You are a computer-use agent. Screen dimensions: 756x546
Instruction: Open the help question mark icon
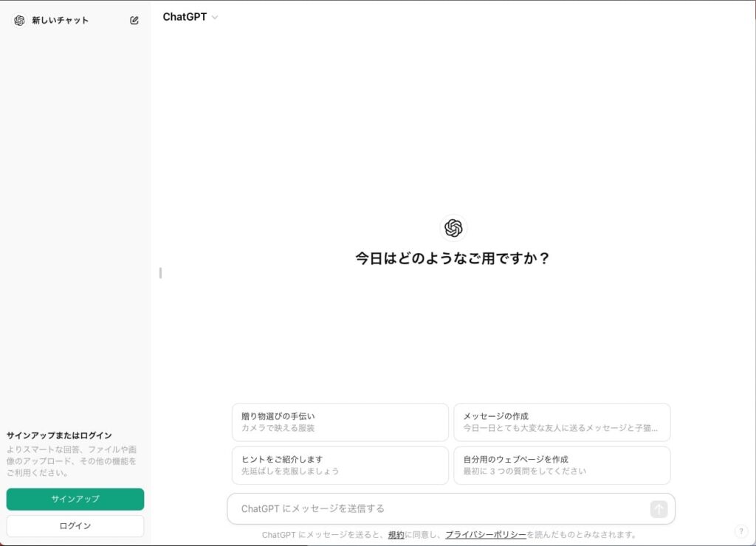[x=741, y=531]
